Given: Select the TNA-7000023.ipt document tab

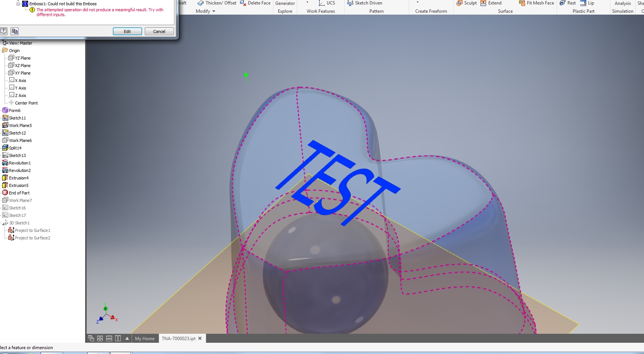Looking at the screenshot, I should click(178, 338).
